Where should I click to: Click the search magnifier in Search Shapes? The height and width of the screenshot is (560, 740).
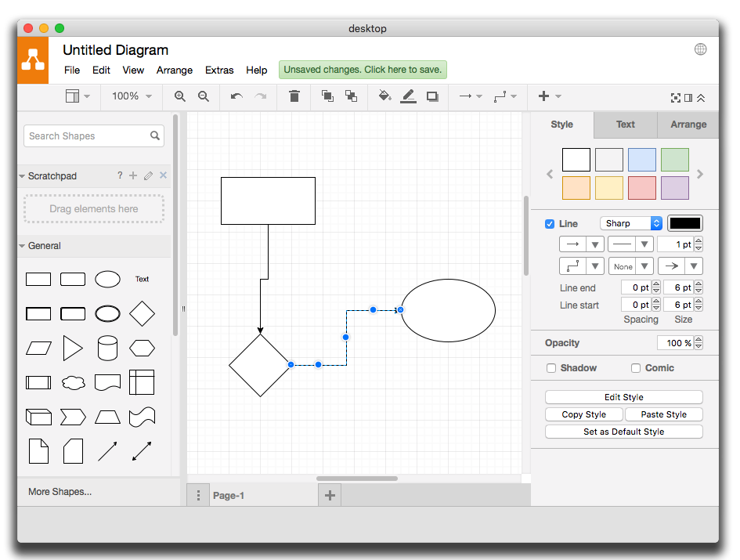tap(155, 136)
